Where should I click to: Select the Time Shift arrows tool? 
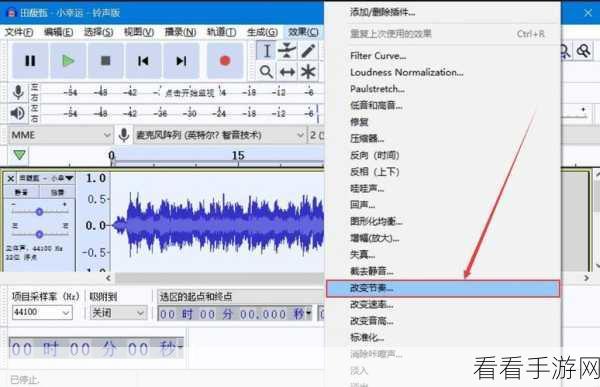click(287, 72)
